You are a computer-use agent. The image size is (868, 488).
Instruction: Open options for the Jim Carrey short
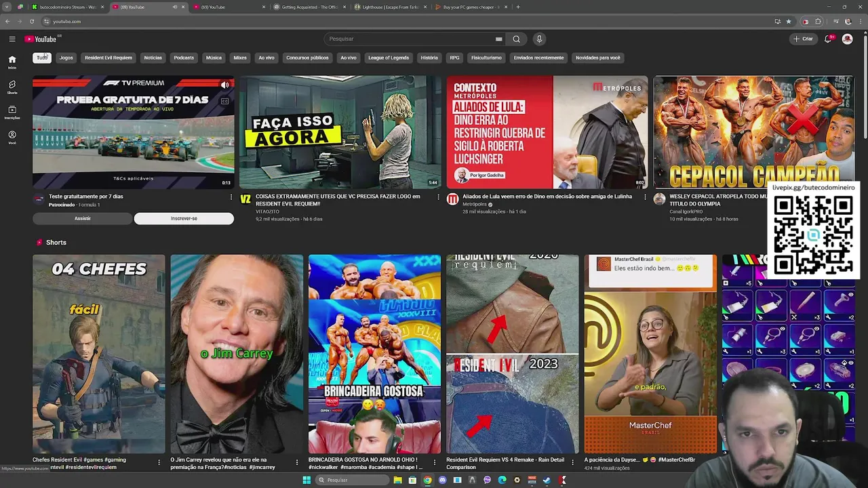click(x=297, y=462)
